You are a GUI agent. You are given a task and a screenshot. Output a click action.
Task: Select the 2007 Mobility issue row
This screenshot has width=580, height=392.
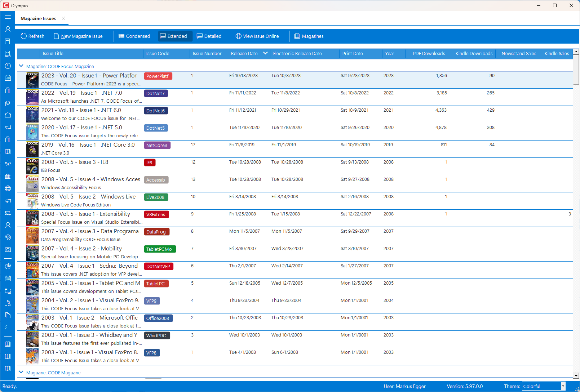click(x=295, y=253)
